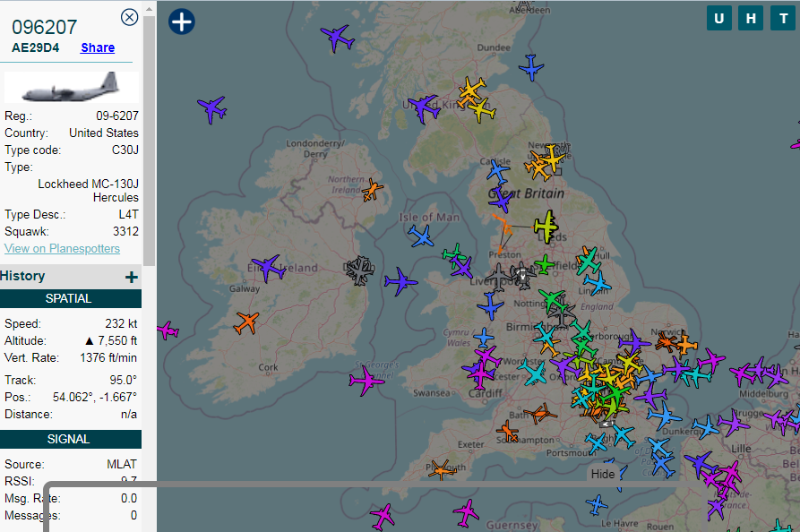Close the aircraft details panel
The height and width of the screenshot is (532, 800).
tap(130, 17)
